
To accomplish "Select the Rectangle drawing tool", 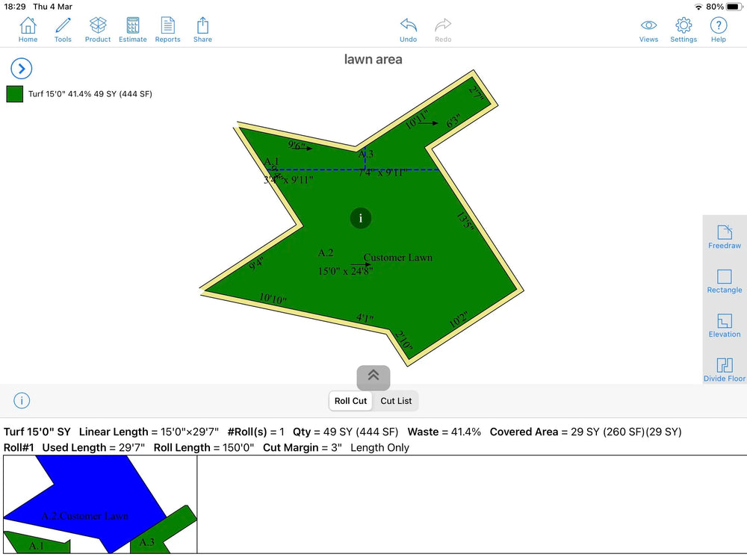I will [724, 281].
